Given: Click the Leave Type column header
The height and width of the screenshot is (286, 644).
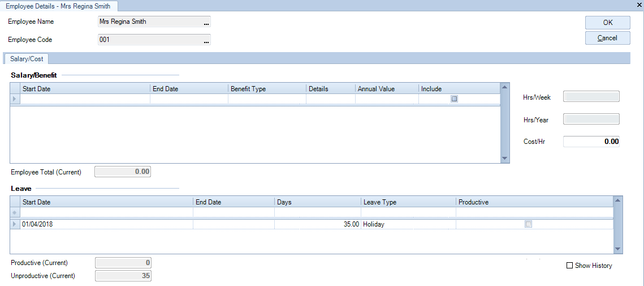Looking at the screenshot, I should coord(409,202).
